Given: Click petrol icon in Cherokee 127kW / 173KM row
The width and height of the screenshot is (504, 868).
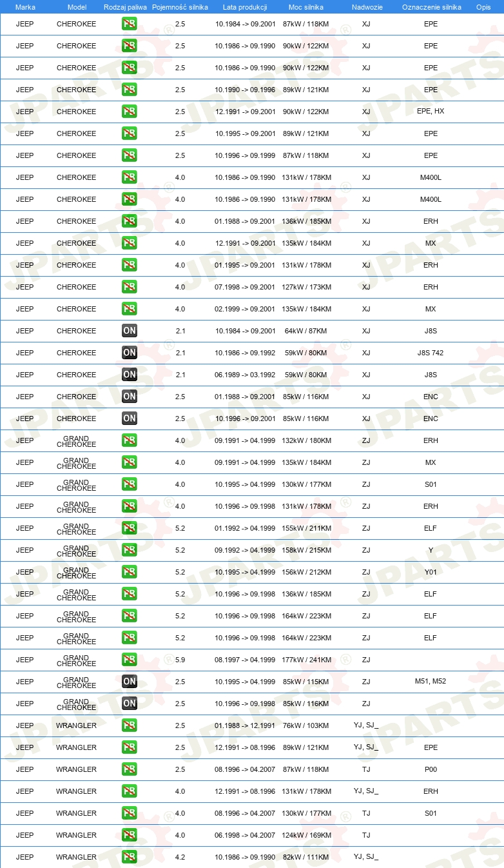Looking at the screenshot, I should pos(130,287).
